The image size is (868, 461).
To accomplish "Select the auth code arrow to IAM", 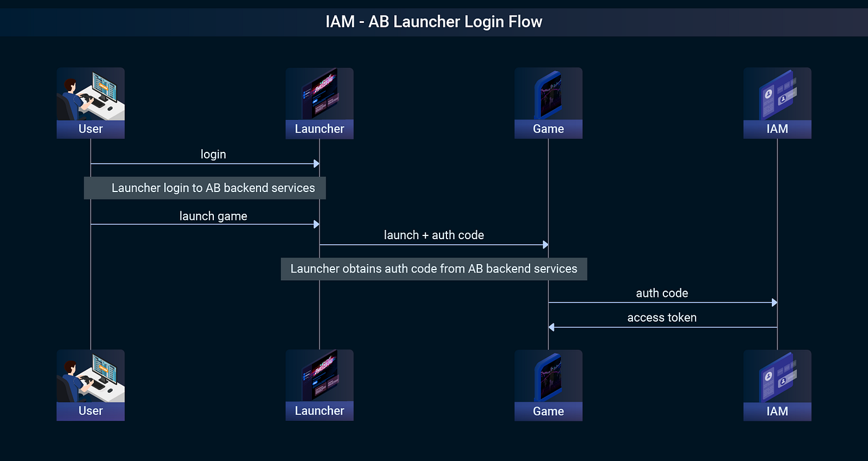I will (662, 292).
